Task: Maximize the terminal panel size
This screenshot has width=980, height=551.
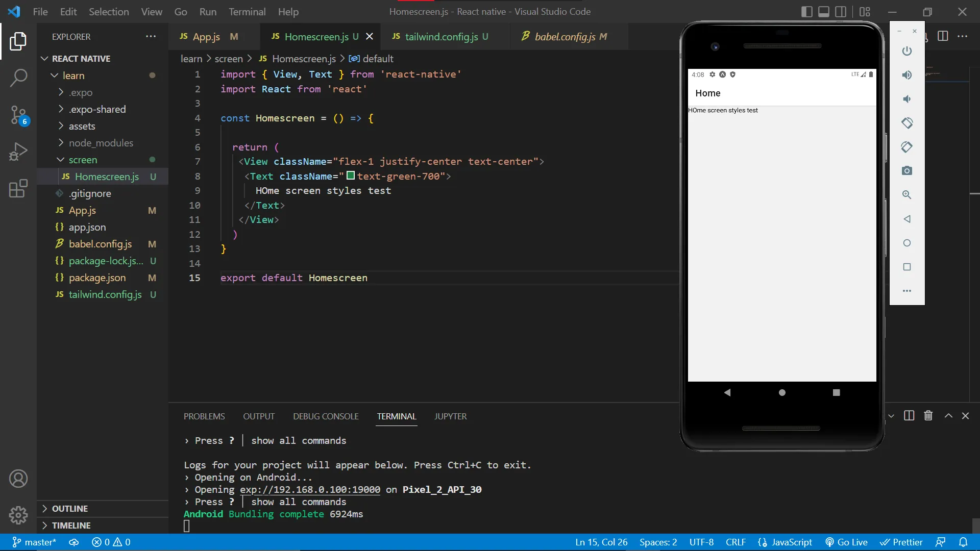Action: pos(948,416)
